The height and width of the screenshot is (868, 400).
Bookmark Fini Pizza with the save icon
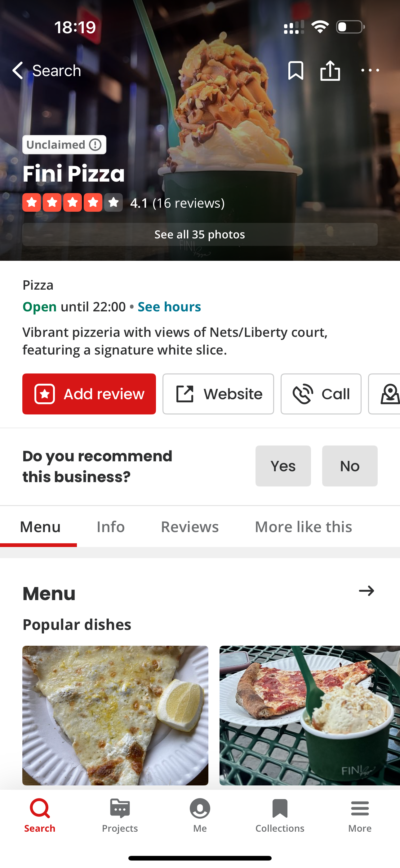pos(296,70)
